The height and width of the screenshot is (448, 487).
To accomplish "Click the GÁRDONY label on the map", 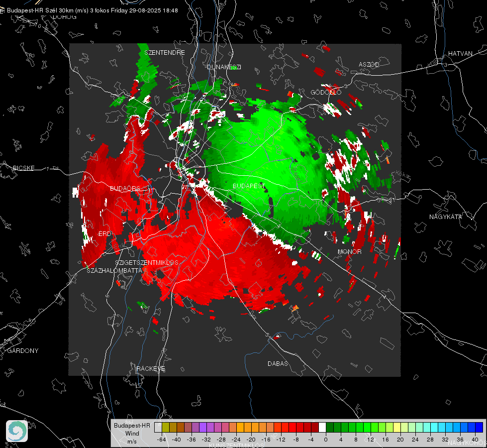I will [23, 351].
